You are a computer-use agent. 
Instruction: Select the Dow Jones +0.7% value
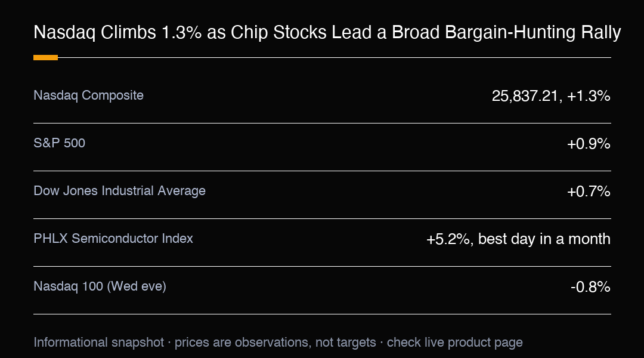[589, 191]
